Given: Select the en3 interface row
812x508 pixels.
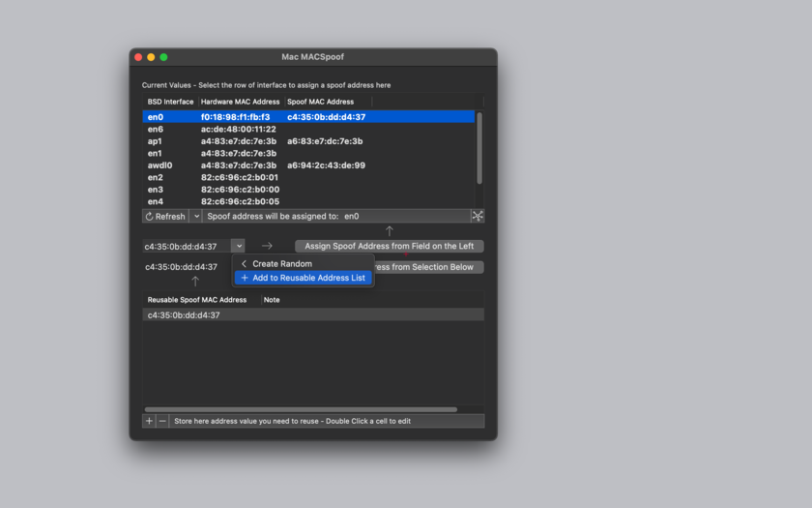Looking at the screenshot, I should [308, 190].
